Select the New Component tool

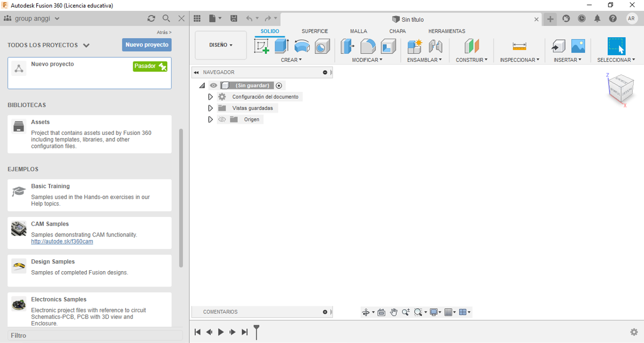pos(415,46)
